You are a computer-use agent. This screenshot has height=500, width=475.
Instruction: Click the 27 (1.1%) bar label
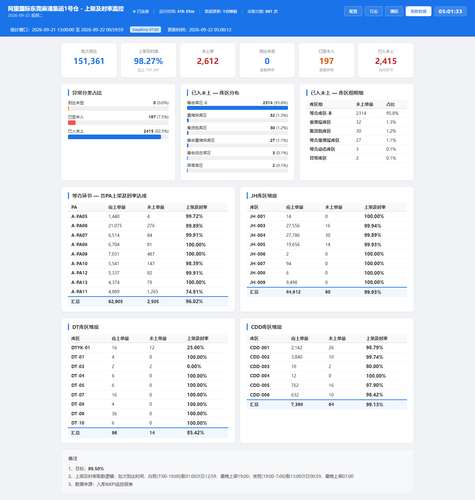click(279, 140)
